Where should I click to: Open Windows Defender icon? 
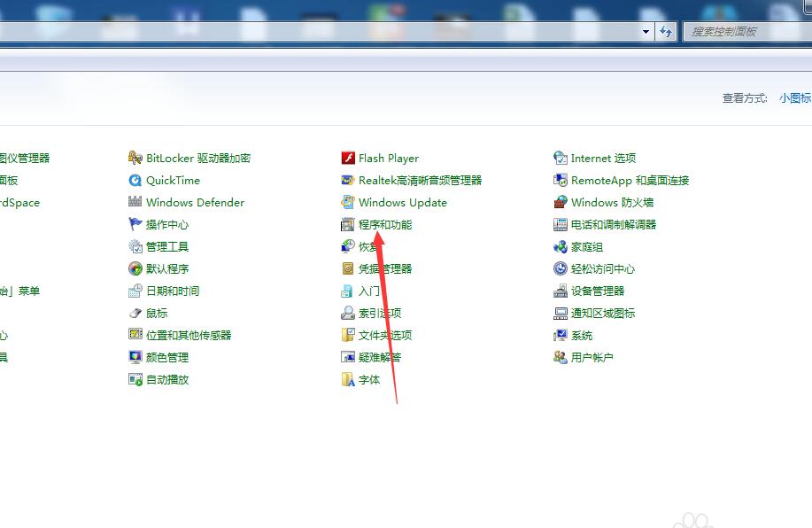[135, 202]
